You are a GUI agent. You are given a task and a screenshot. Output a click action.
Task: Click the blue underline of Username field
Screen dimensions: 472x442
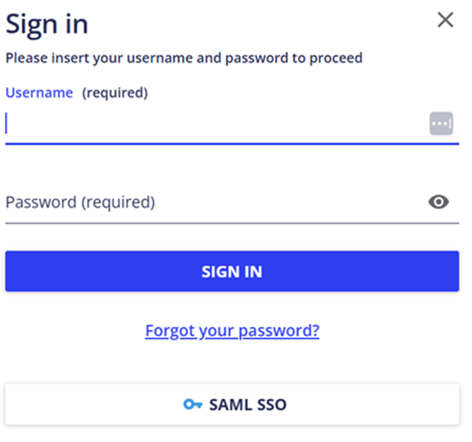point(232,144)
